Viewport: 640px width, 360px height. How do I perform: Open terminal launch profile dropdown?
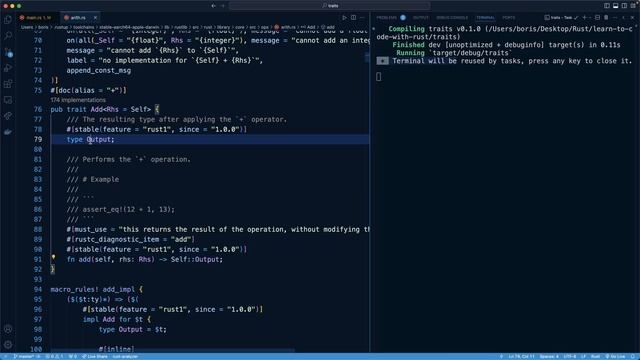click(x=590, y=18)
